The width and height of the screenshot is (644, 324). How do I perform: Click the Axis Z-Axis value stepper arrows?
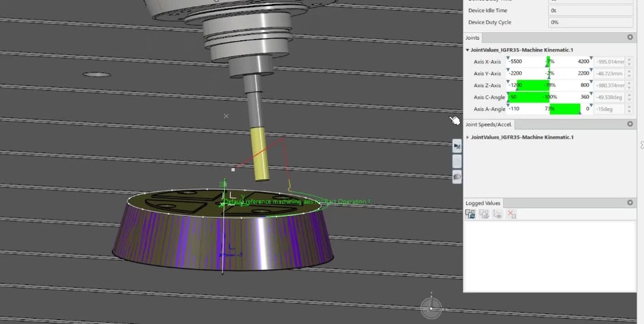pyautogui.click(x=629, y=85)
